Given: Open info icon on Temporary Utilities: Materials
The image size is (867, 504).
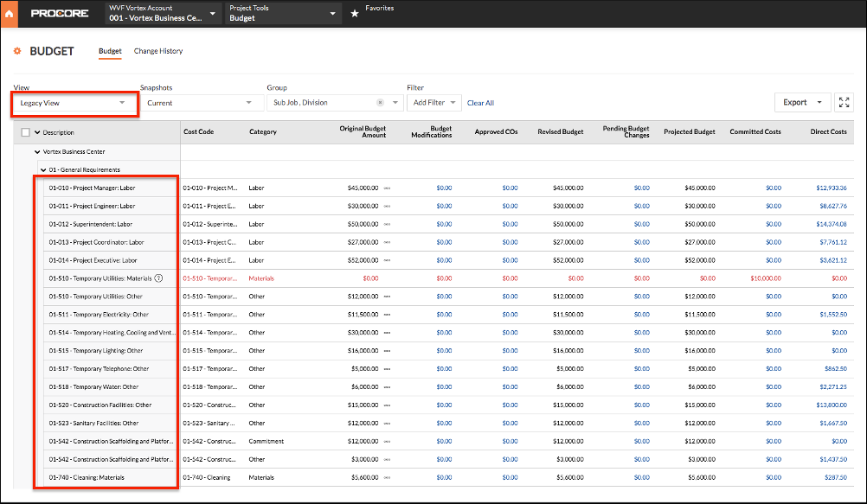Looking at the screenshot, I should [x=158, y=278].
